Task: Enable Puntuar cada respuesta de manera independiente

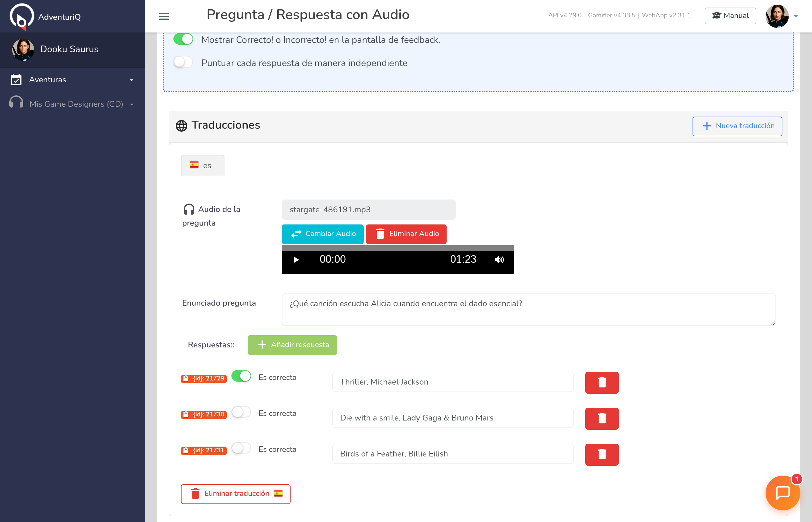Action: pyautogui.click(x=183, y=62)
